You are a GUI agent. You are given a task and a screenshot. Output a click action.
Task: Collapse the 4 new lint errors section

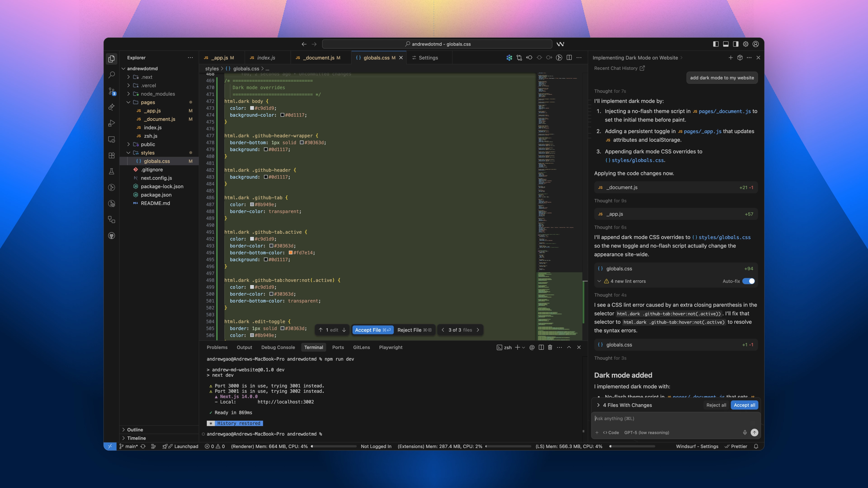599,281
